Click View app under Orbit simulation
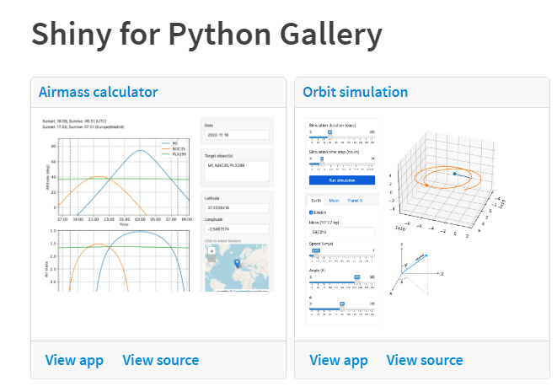 pos(339,360)
